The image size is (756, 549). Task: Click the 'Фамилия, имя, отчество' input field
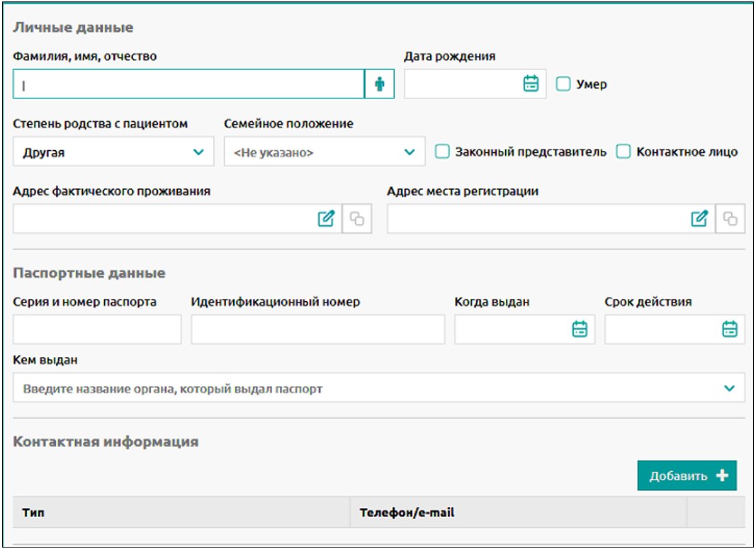tap(188, 84)
